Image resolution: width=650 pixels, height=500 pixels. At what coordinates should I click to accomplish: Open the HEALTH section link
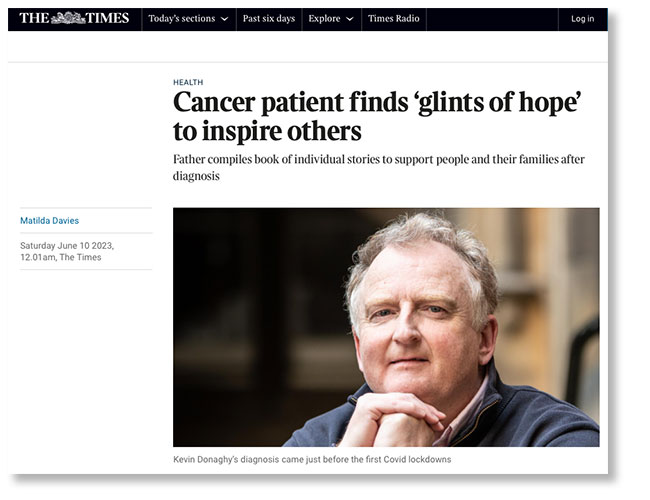pyautogui.click(x=187, y=82)
